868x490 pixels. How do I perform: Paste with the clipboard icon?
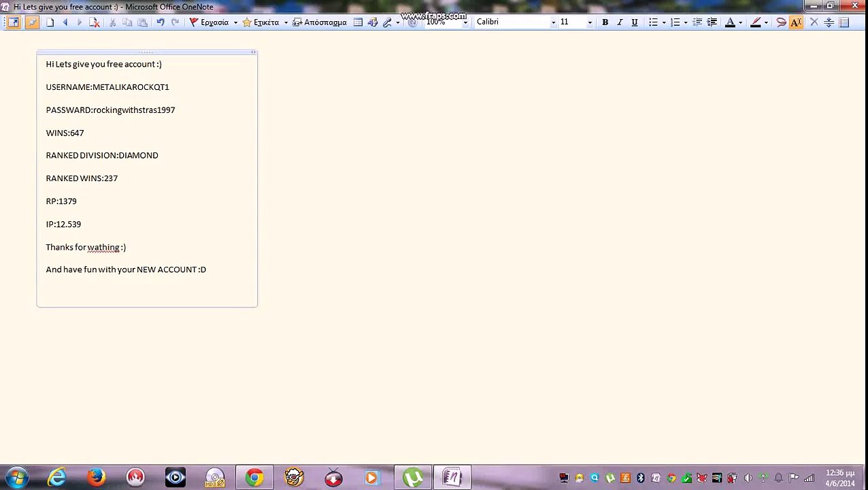pos(142,22)
